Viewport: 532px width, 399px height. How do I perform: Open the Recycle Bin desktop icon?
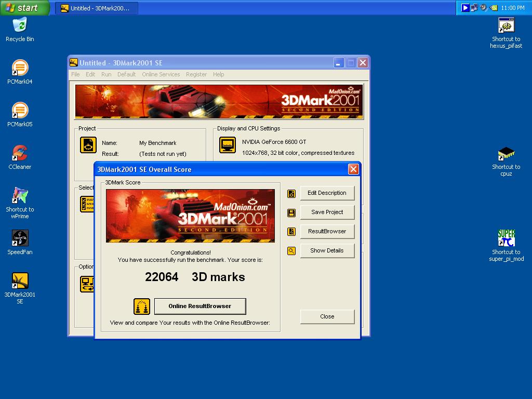(x=20, y=30)
